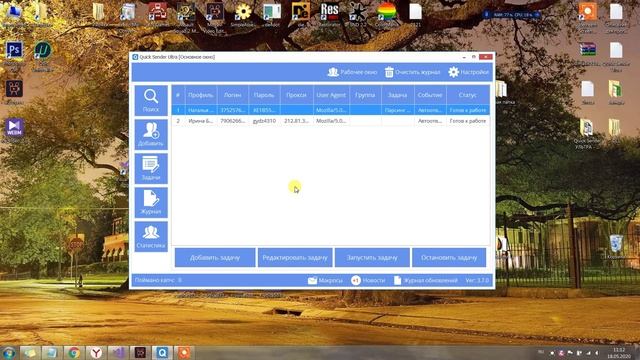
Task: Open the yellow gear desktop icon
Action: (243, 15)
